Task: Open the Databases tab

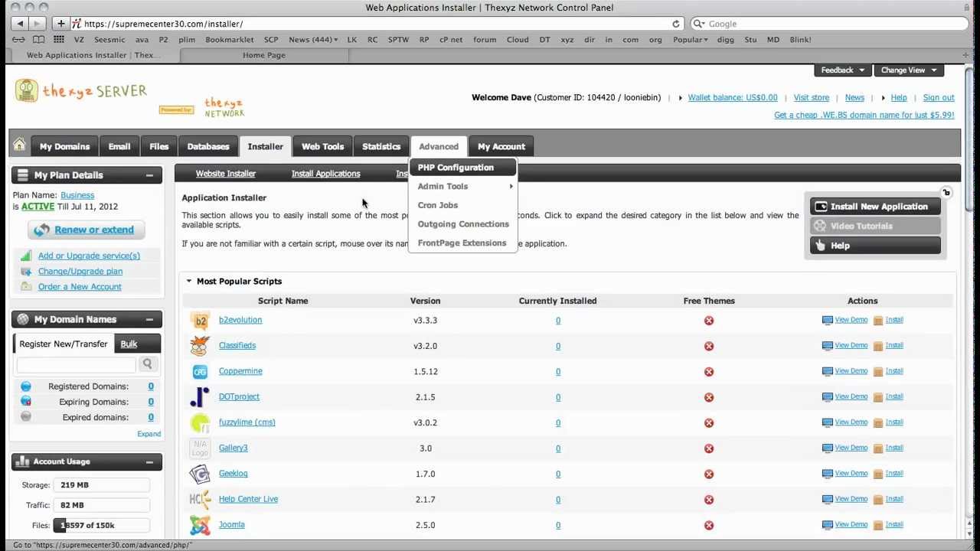Action: tap(208, 146)
